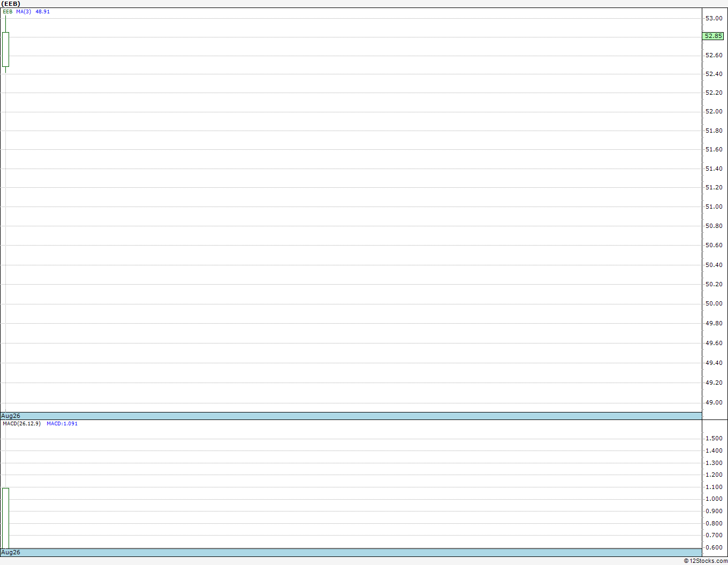Click the 51.00 price axis label
The height and width of the screenshot is (565, 728).
714,207
